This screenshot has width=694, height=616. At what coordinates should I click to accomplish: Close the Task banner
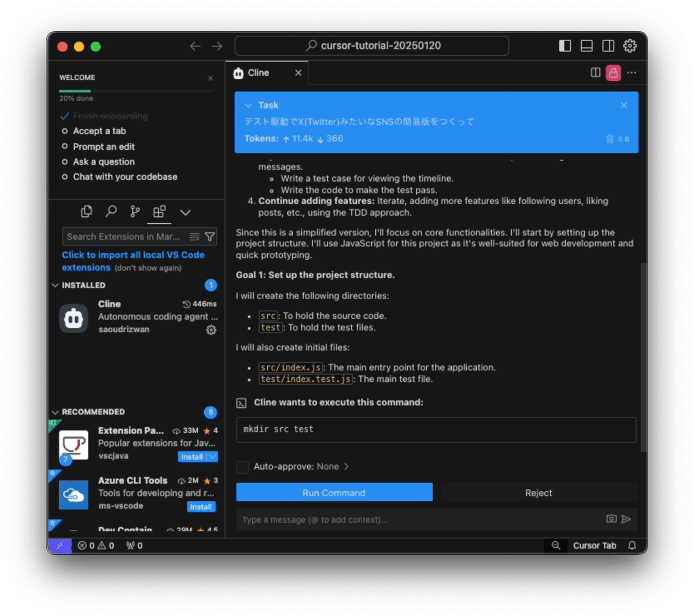623,105
